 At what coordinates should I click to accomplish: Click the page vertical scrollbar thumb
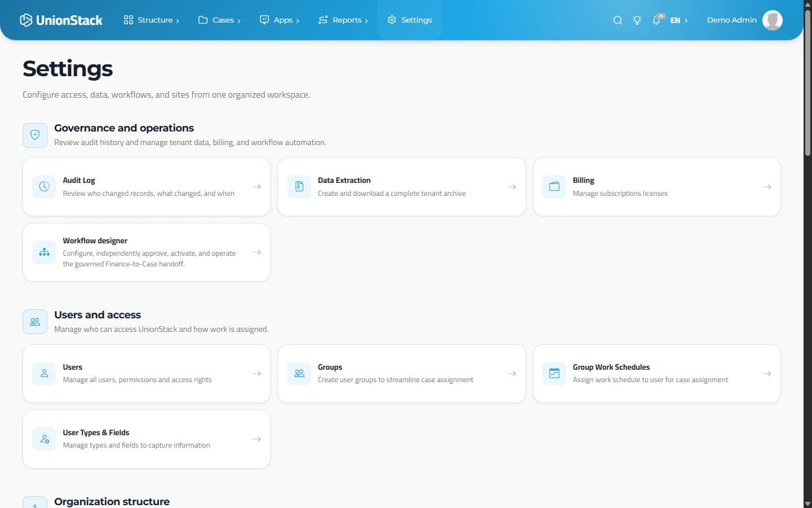click(807, 82)
